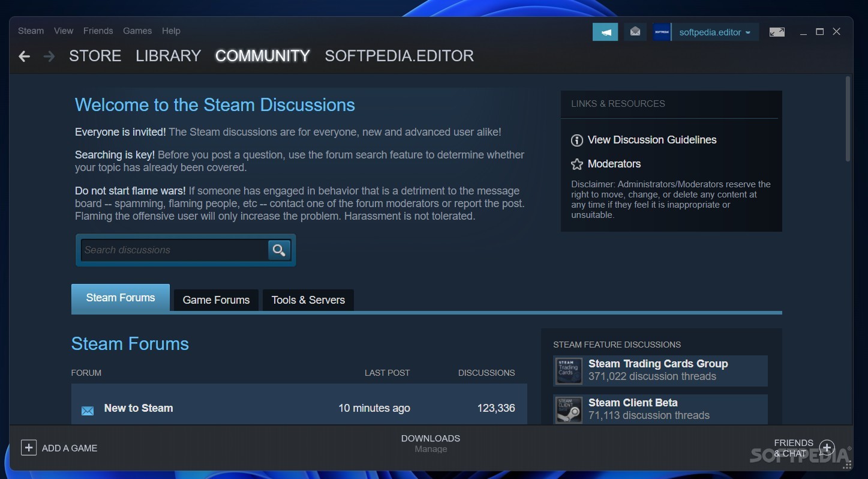Open the inbox envelope icon
868x479 pixels.
point(635,32)
